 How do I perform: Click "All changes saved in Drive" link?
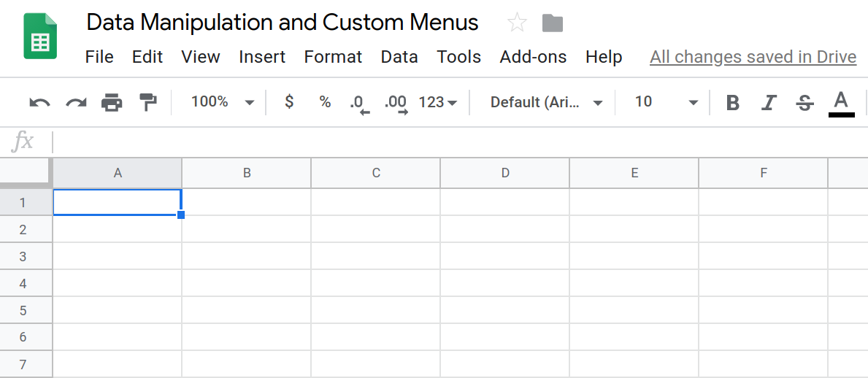click(x=753, y=57)
